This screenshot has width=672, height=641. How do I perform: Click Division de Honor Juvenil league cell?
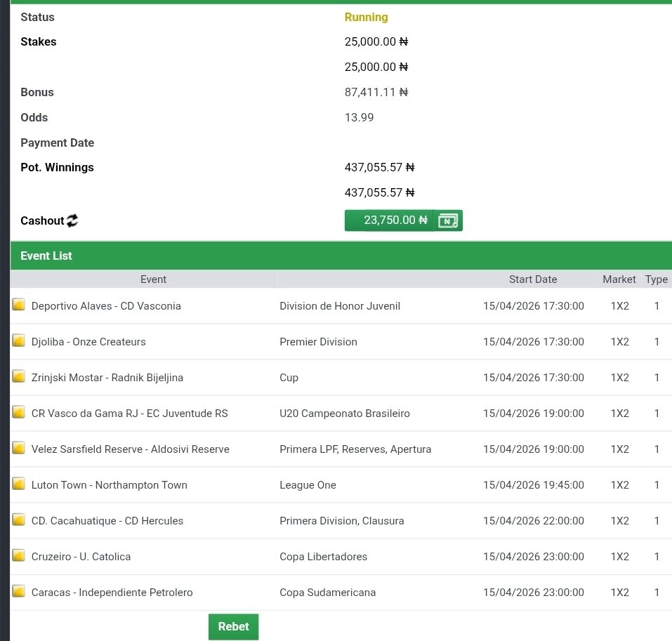click(x=340, y=306)
